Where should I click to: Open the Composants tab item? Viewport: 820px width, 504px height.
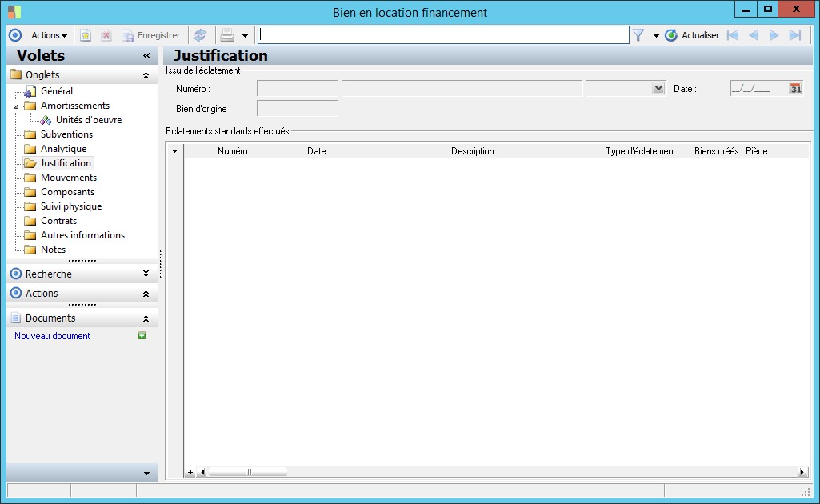point(67,192)
